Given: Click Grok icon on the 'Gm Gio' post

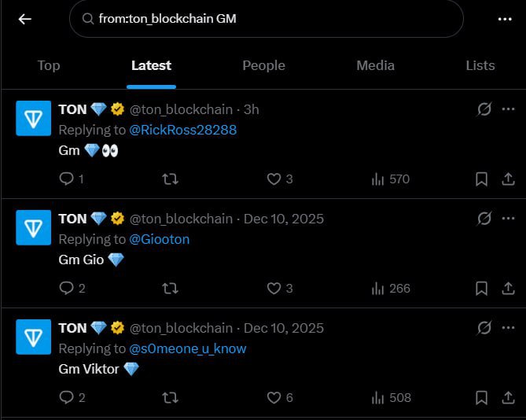Looking at the screenshot, I should pyautogui.click(x=484, y=219).
